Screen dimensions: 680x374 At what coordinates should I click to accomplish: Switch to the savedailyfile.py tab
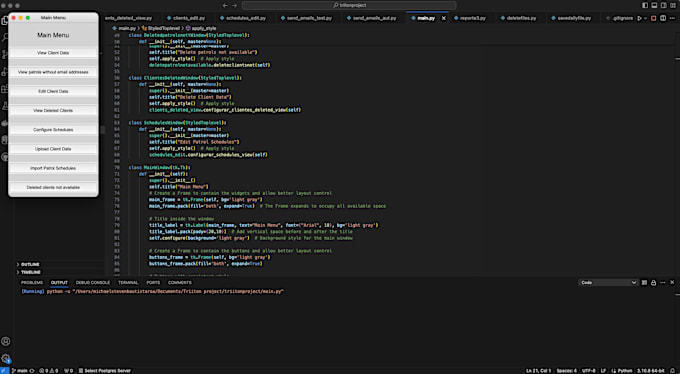(x=571, y=18)
